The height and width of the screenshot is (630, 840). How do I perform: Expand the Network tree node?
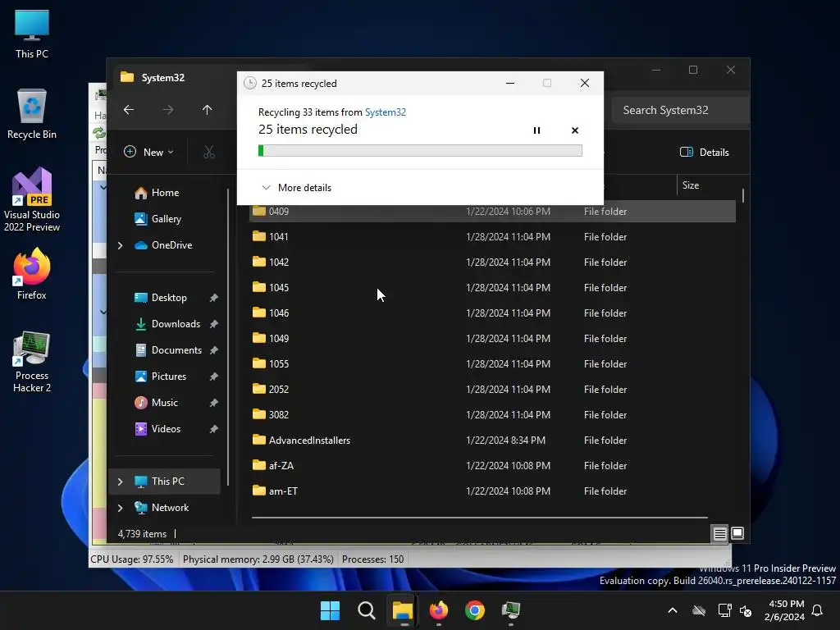(x=120, y=508)
